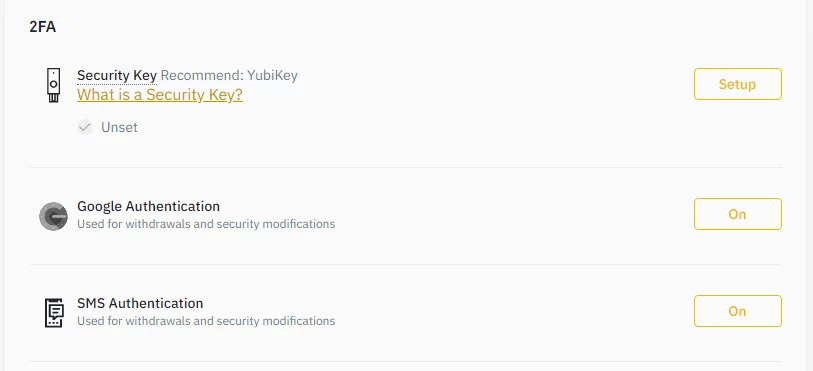Toggle SMS Authentication On button
The width and height of the screenshot is (813, 371).
(x=737, y=311)
